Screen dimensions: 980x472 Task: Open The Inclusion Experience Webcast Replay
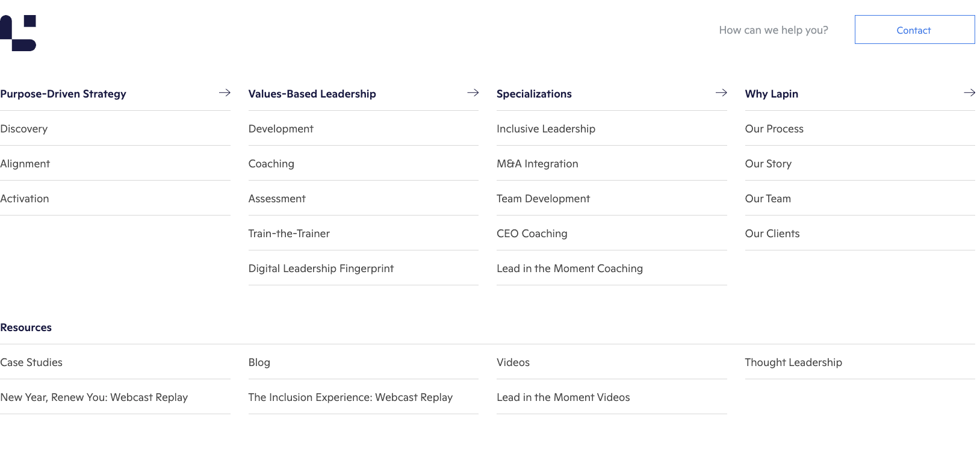350,397
